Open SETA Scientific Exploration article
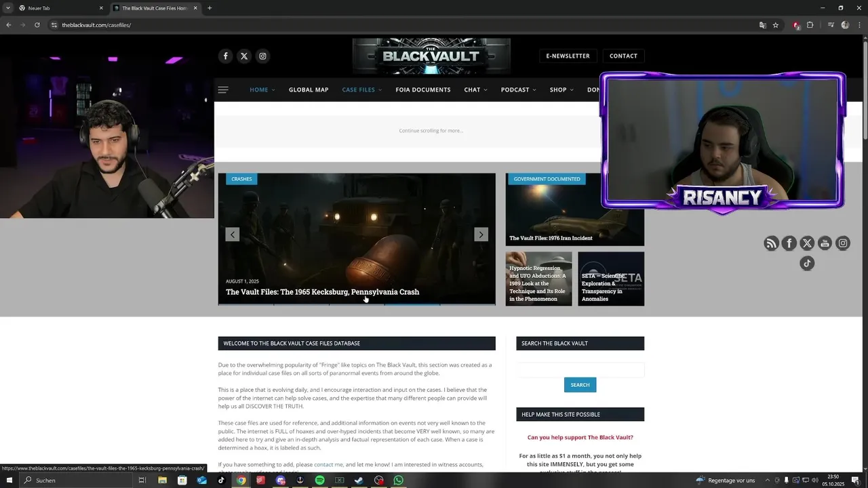868x488 pixels. pos(602,287)
